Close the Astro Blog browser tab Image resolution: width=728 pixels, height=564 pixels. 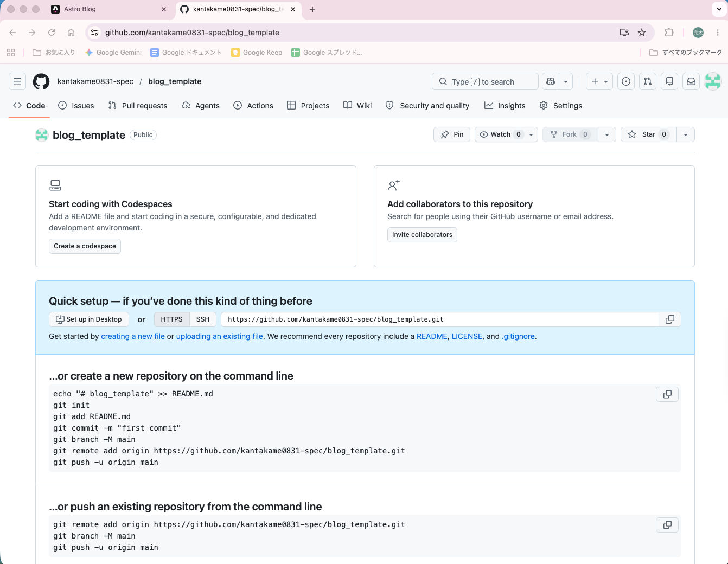pyautogui.click(x=164, y=9)
